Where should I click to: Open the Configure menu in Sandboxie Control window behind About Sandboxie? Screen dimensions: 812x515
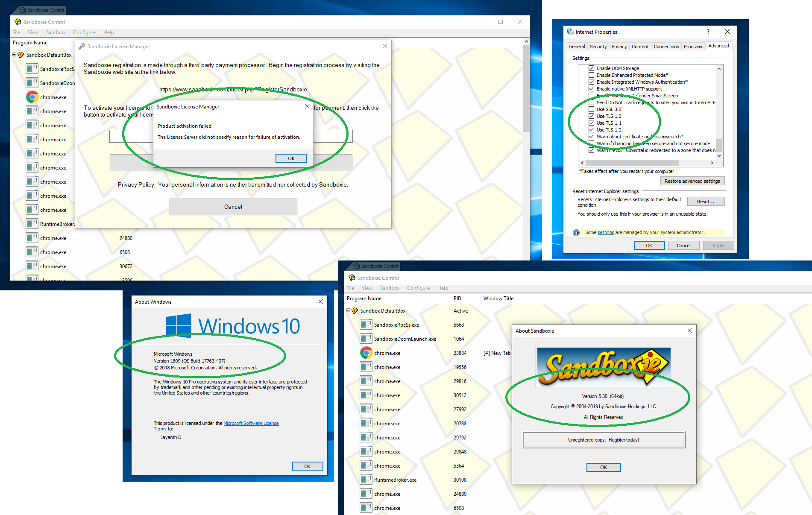point(418,288)
